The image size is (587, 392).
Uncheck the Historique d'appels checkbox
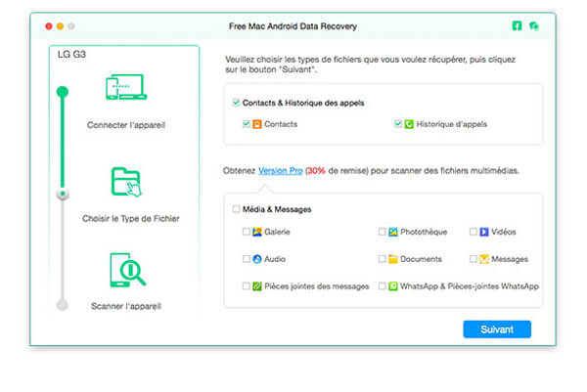click(x=398, y=124)
